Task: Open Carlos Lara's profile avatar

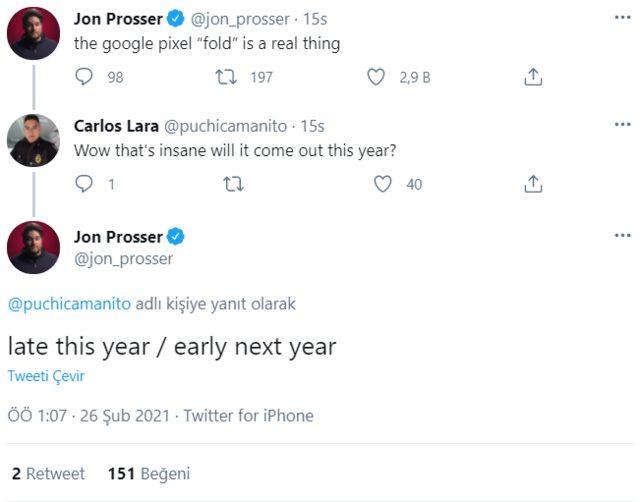Action: [x=33, y=140]
